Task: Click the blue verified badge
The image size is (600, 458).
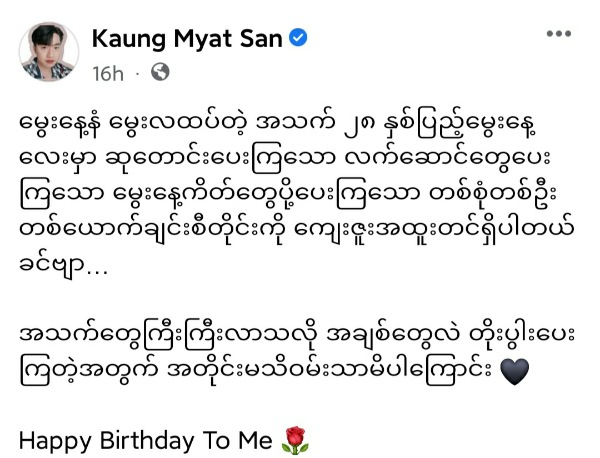Action: 298,38
